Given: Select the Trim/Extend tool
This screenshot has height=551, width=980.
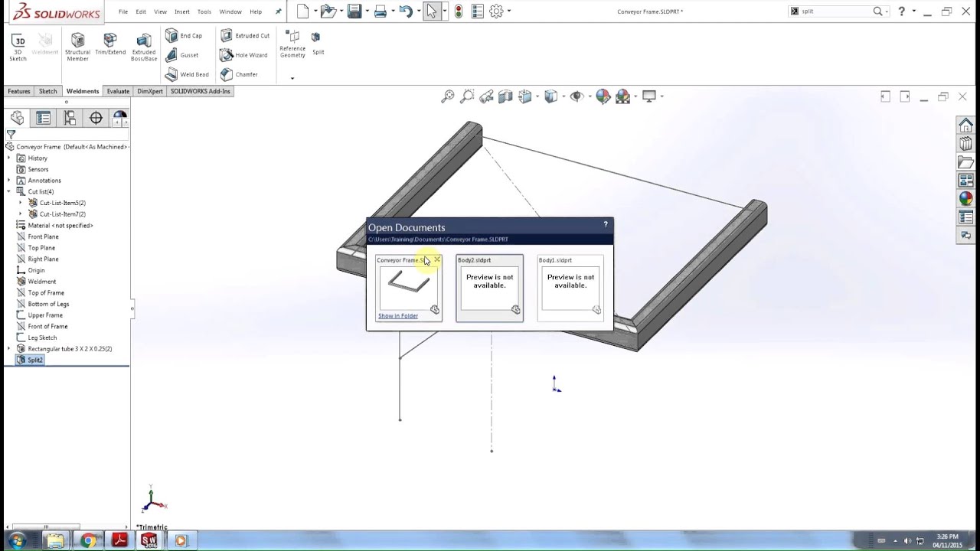Looking at the screenshot, I should 110,44.
